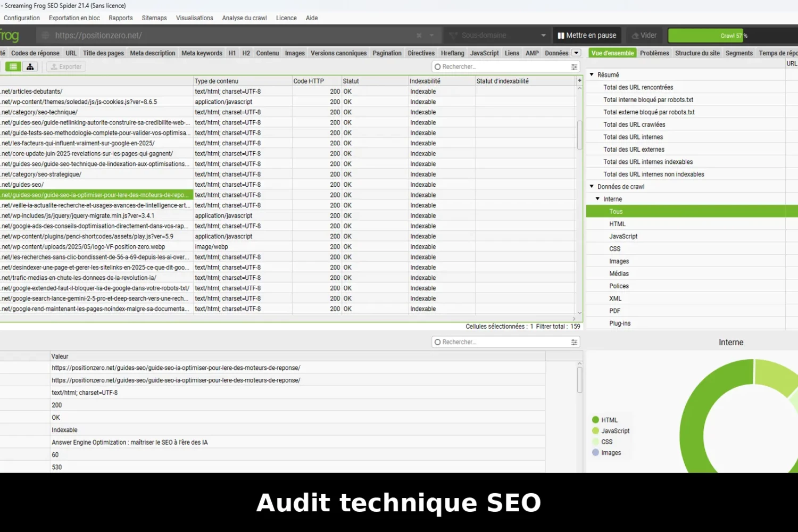Open the Visualisations menu
Viewport: 798px width, 532px height.
click(x=194, y=18)
